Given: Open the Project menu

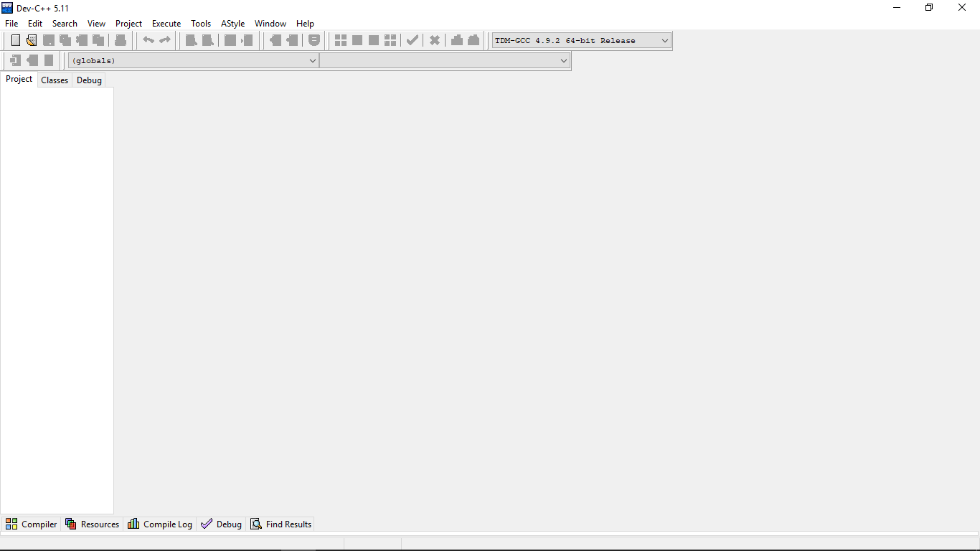Looking at the screenshot, I should click(x=129, y=24).
